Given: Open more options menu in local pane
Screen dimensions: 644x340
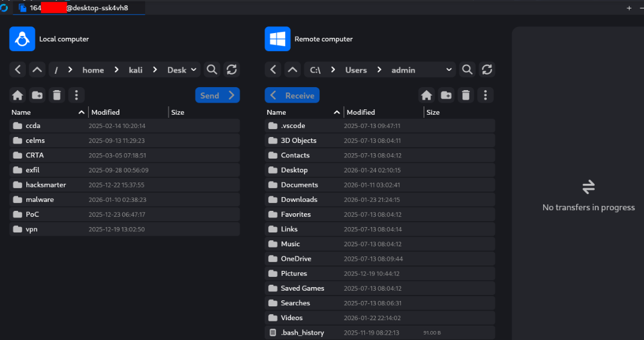Looking at the screenshot, I should pyautogui.click(x=76, y=96).
